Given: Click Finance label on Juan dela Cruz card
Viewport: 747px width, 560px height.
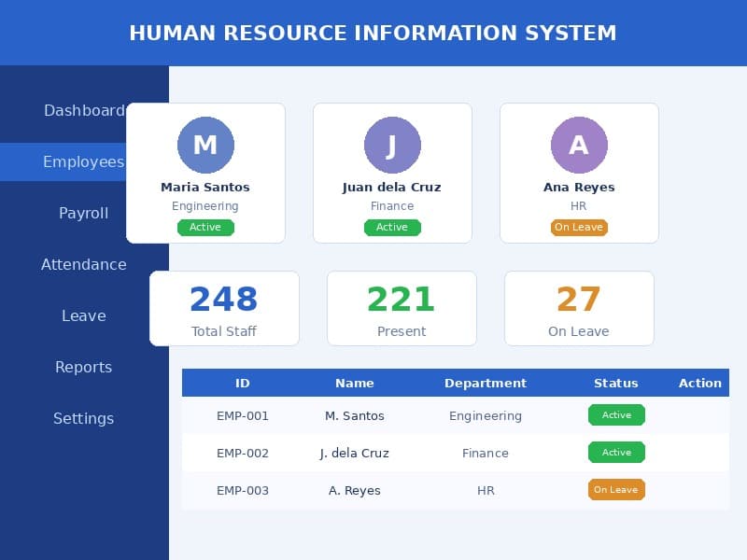Looking at the screenshot, I should [392, 206].
